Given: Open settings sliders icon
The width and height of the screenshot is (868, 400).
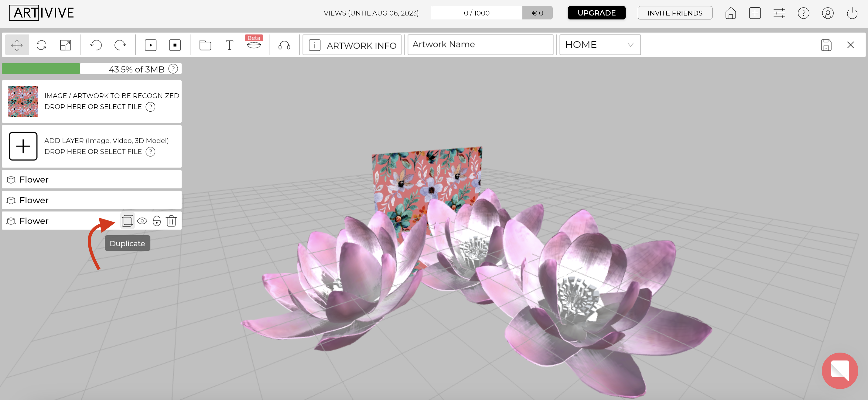Looking at the screenshot, I should [779, 13].
